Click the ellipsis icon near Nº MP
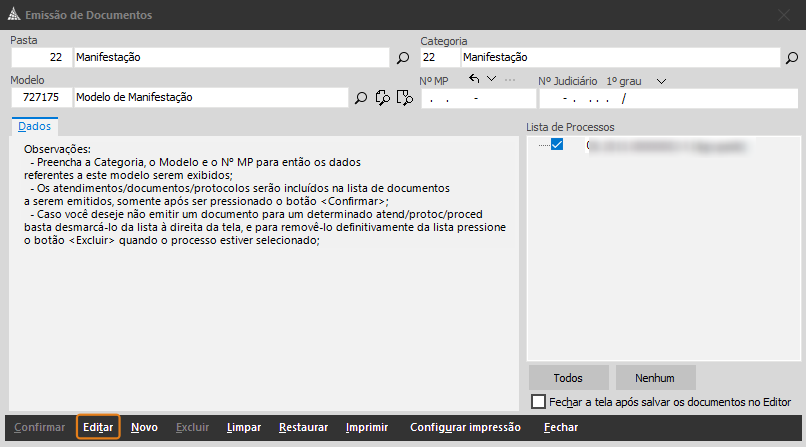Screen dimensions: 806x447 [x=510, y=80]
